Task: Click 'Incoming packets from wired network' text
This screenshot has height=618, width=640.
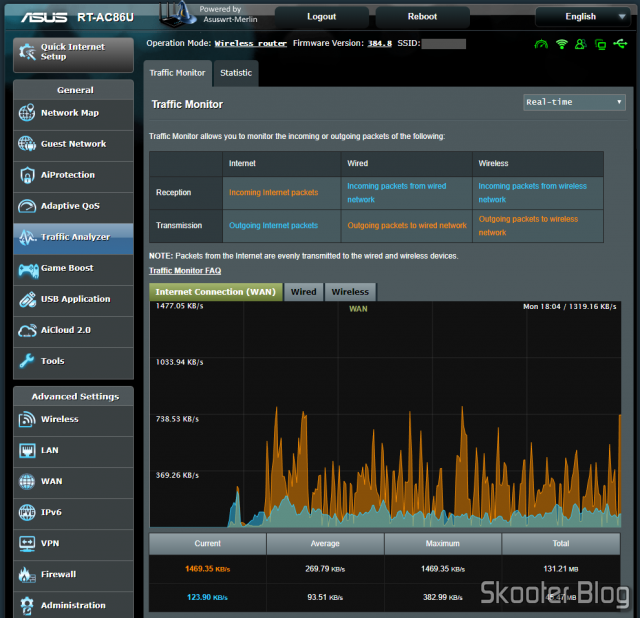Action: coord(397,193)
